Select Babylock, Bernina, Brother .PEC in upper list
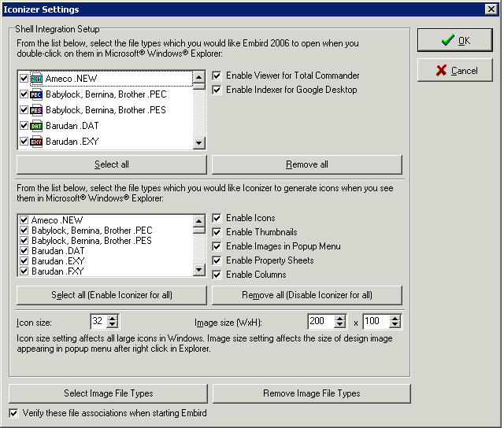504x428 pixels. (106, 94)
